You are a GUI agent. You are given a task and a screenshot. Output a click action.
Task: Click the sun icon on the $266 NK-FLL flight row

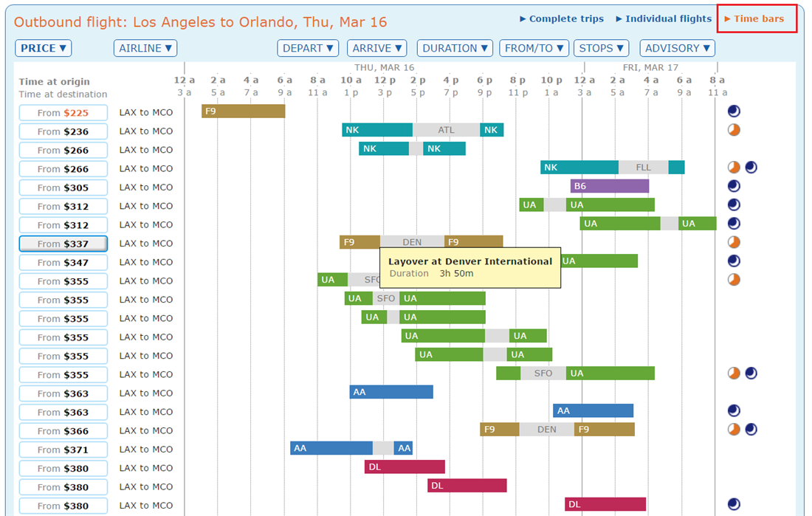[x=734, y=167]
